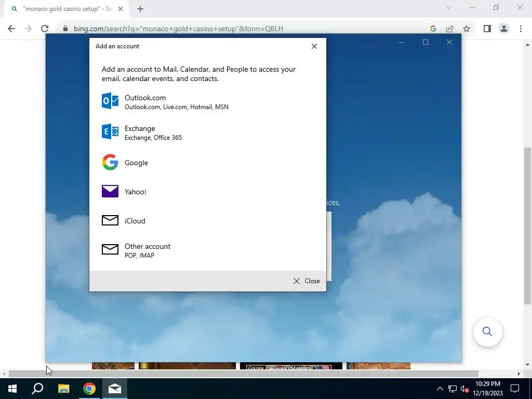The width and height of the screenshot is (532, 399).
Task: Open Chrome tab search chevron
Action: click(x=448, y=7)
